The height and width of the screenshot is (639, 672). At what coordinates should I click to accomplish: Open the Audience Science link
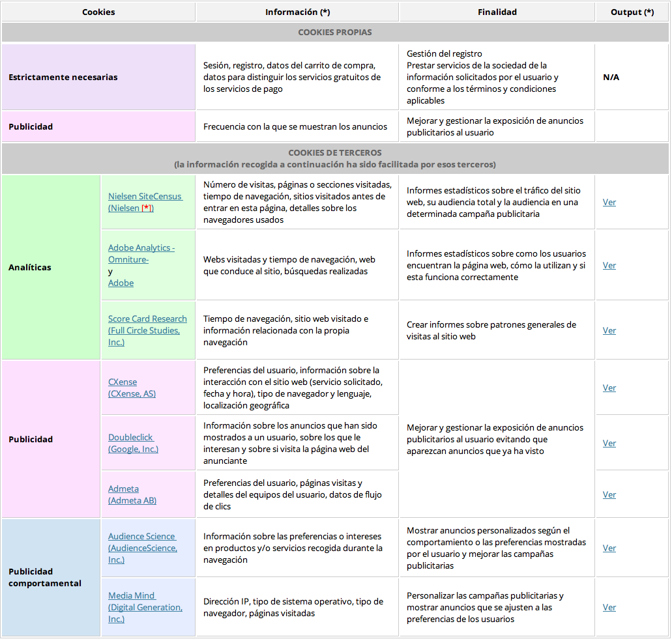[x=143, y=548]
